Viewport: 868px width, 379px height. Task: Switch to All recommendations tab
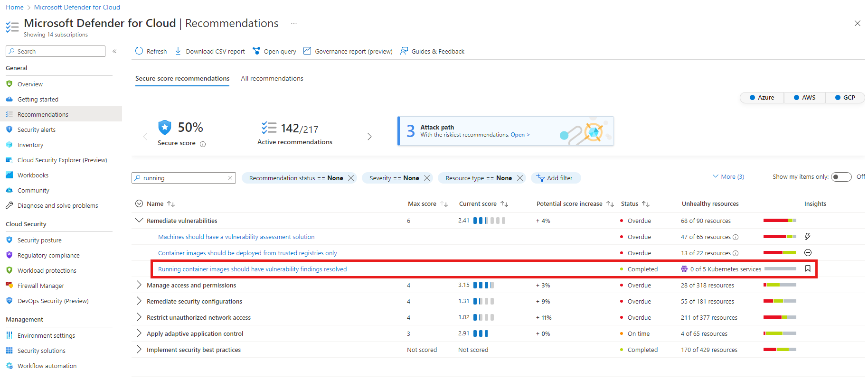[x=272, y=78]
